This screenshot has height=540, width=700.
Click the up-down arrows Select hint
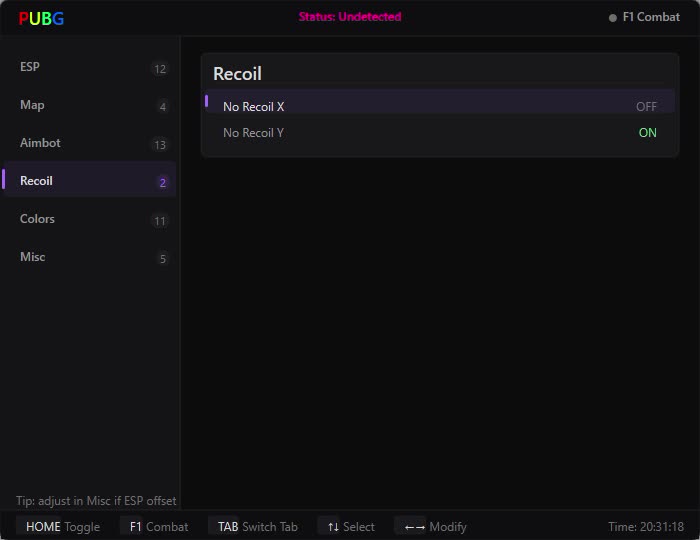351,527
